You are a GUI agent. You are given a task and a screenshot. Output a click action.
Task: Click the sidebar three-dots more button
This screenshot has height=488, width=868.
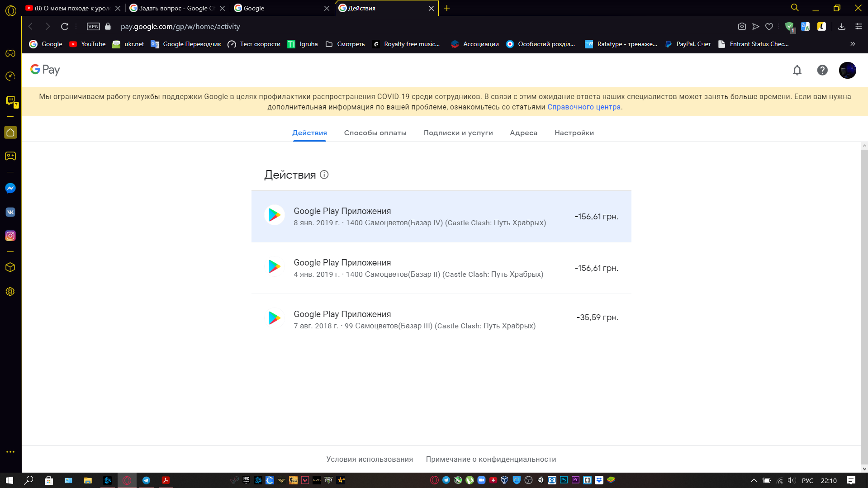(10, 452)
